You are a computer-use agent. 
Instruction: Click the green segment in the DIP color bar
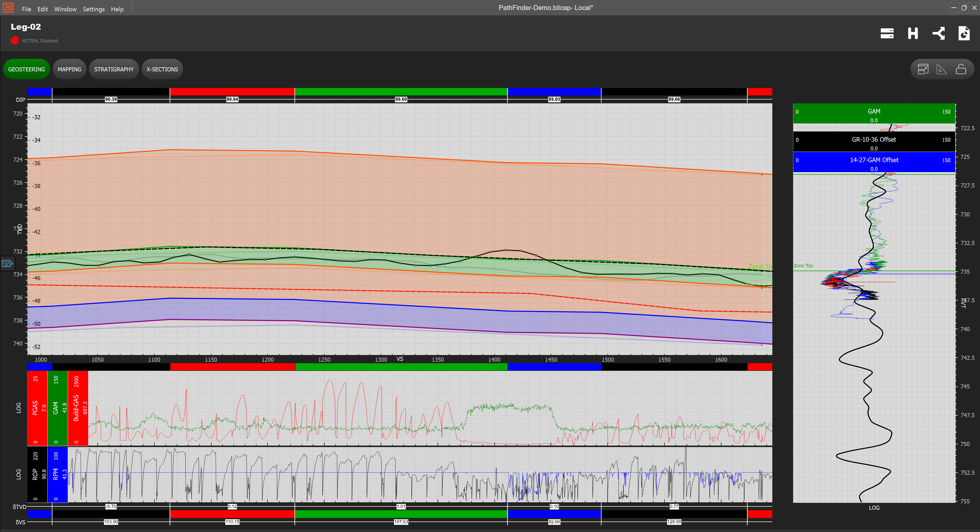[401, 92]
